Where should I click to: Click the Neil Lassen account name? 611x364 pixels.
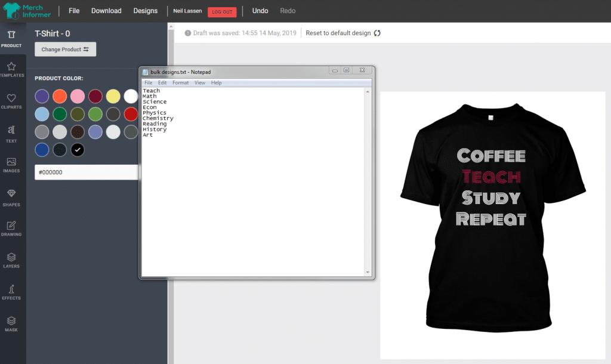pos(187,11)
